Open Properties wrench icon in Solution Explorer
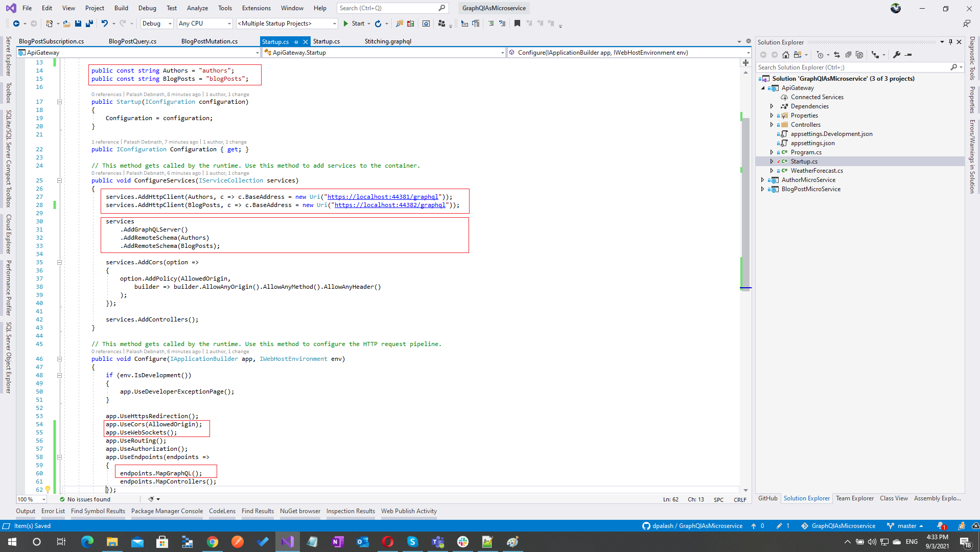This screenshot has height=552, width=980. (896, 55)
